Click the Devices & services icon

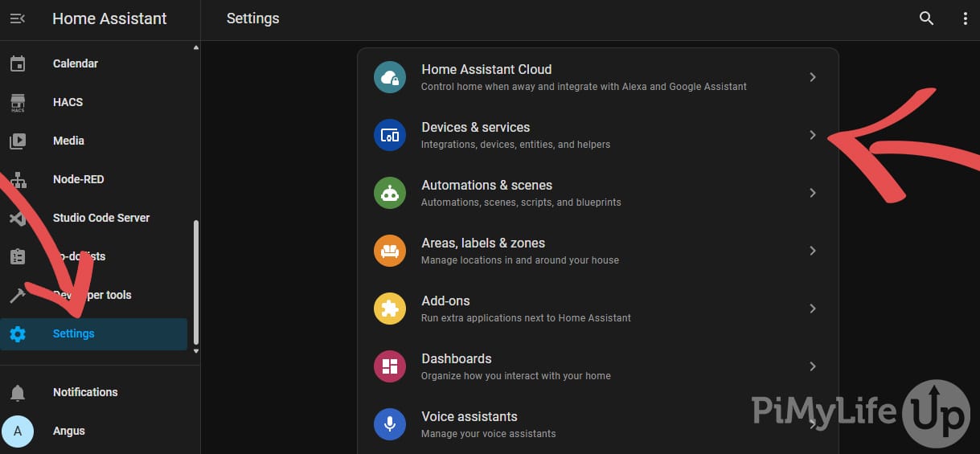point(390,135)
